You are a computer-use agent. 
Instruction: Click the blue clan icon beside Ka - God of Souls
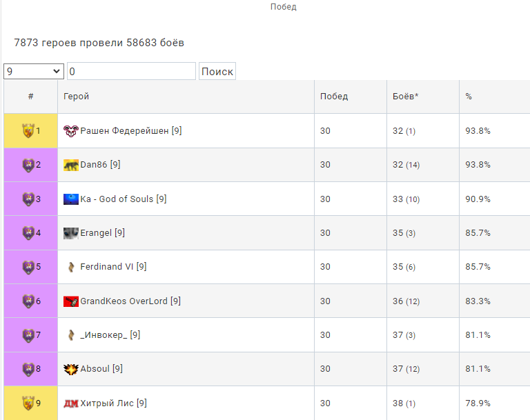tap(71, 199)
